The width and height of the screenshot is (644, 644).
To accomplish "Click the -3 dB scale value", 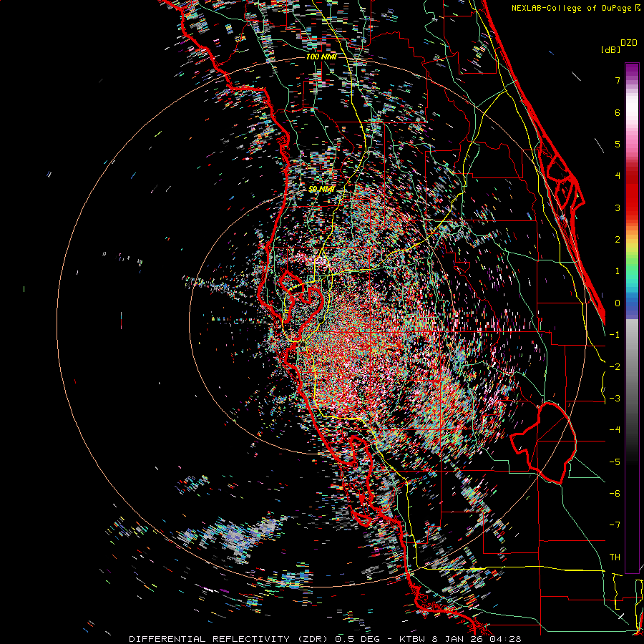I will click(615, 399).
